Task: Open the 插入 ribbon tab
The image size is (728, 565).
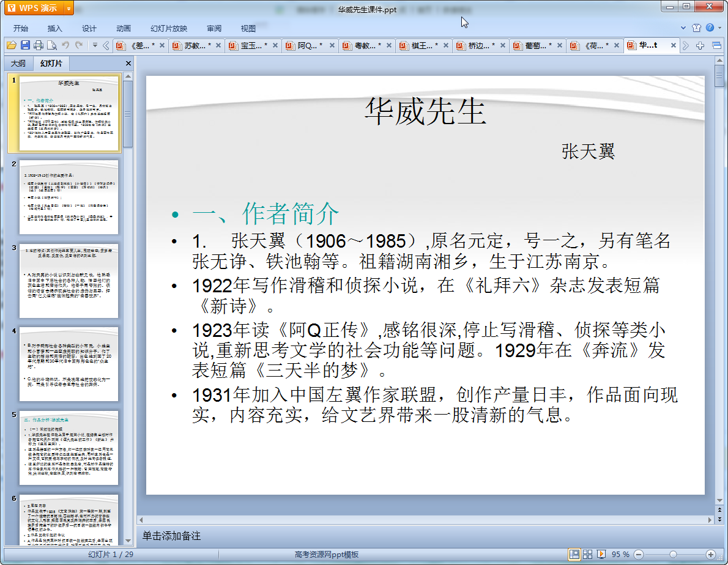Action: click(x=55, y=28)
